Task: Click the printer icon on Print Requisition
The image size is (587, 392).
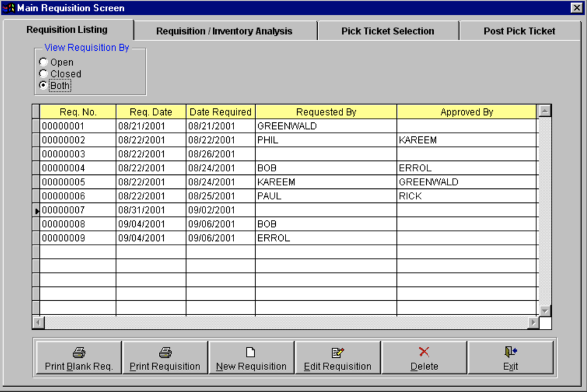Action: coord(165,352)
